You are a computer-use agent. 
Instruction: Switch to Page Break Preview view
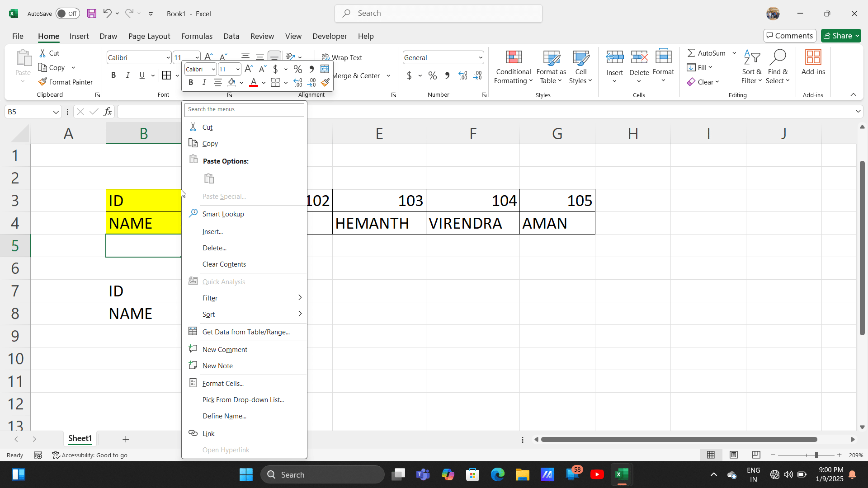(756, 455)
